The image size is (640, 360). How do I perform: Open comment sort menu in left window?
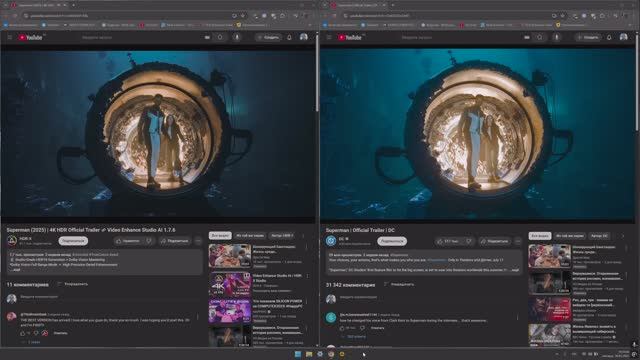pos(73,284)
